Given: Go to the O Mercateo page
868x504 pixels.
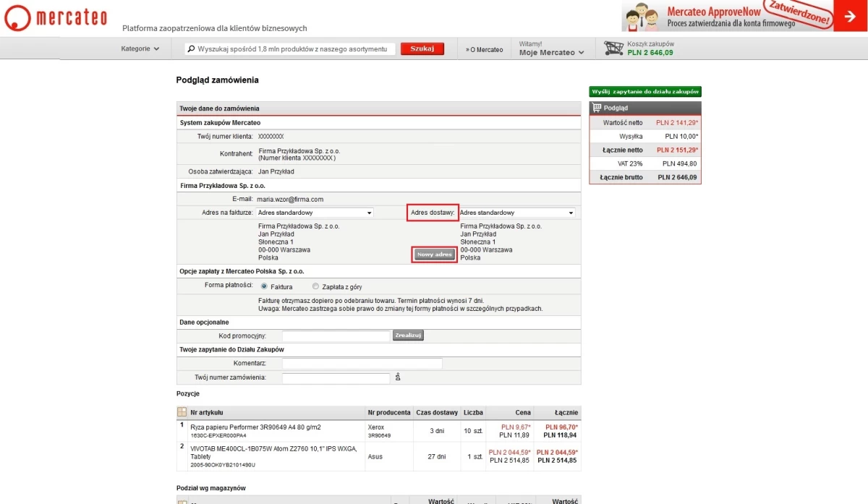Looking at the screenshot, I should [x=485, y=49].
